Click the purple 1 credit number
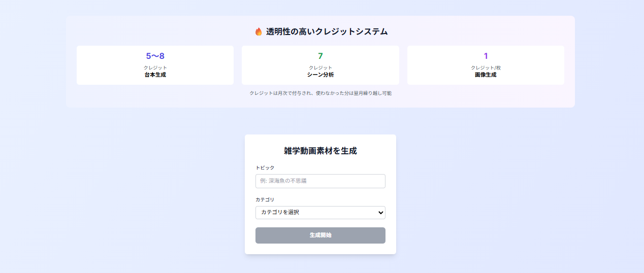Screen dimensions: 644x273 486,56
